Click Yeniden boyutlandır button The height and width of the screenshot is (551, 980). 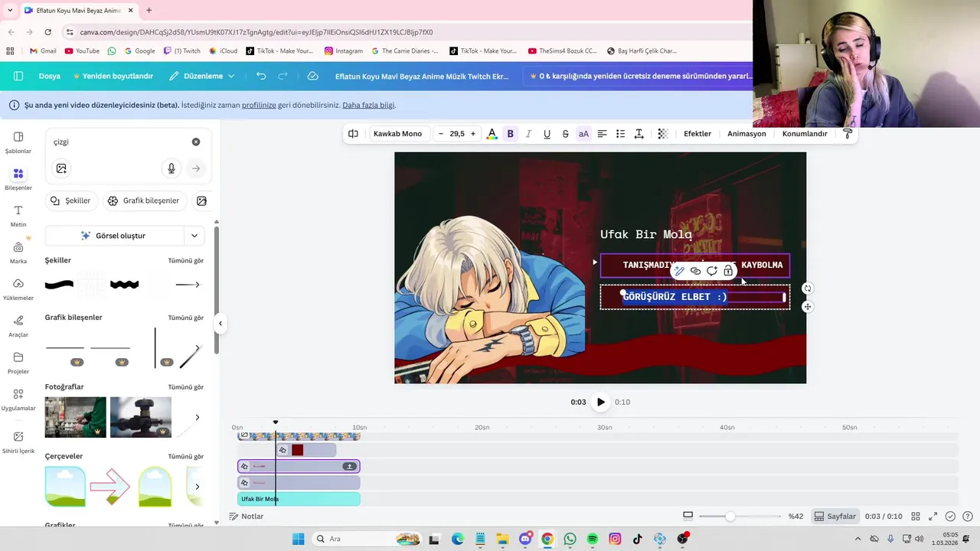pos(113,76)
